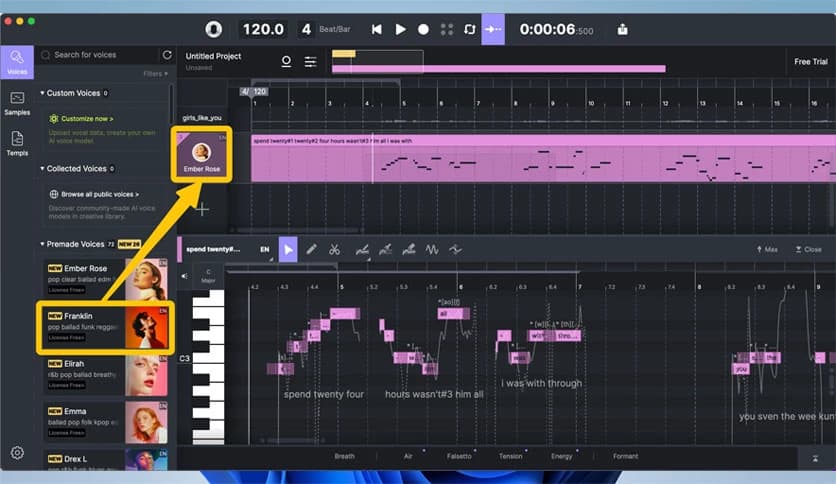The image size is (836, 484).
Task: Open settings via the gear icon
Action: [x=17, y=453]
